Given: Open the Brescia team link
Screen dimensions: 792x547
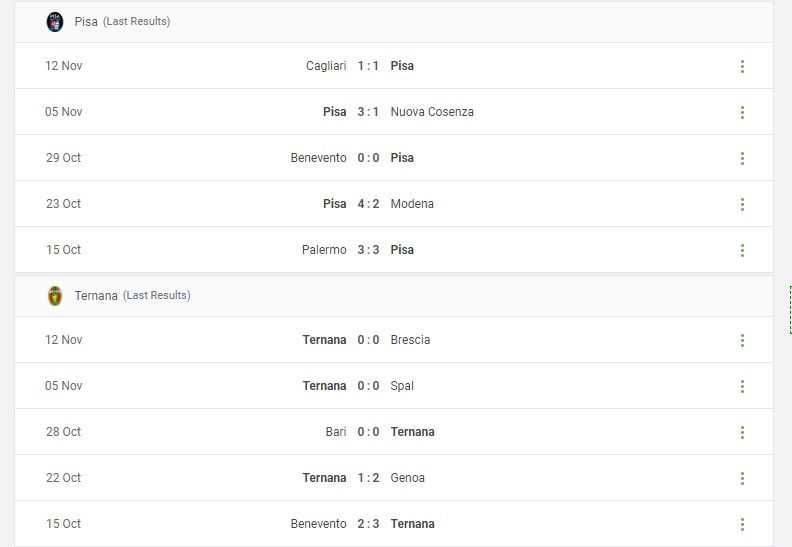Looking at the screenshot, I should 410,339.
